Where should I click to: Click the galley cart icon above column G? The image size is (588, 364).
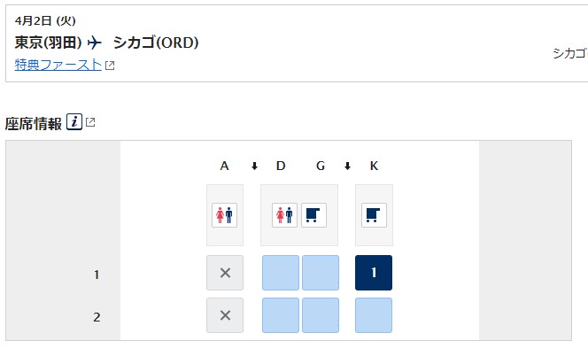click(313, 215)
